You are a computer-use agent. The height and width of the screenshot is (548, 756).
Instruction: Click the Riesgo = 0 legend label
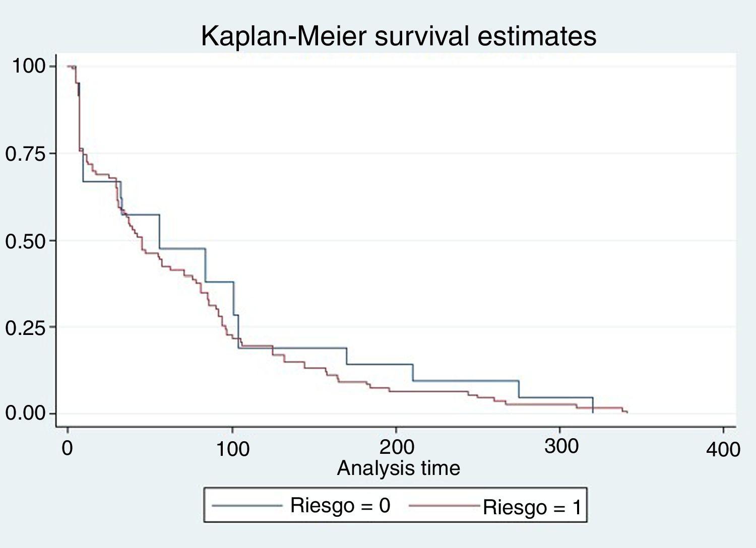click(x=340, y=505)
